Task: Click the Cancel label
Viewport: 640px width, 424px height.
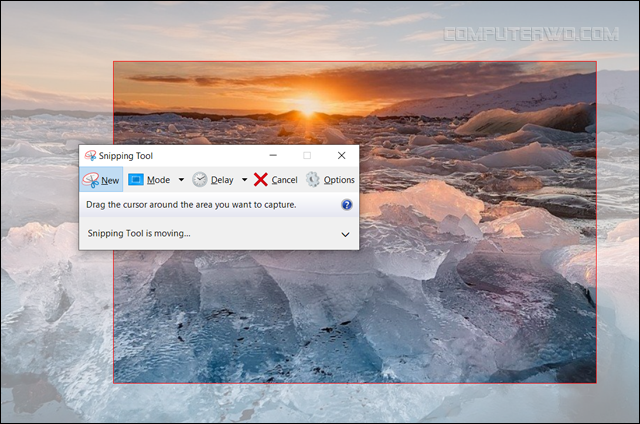Action: (x=284, y=180)
